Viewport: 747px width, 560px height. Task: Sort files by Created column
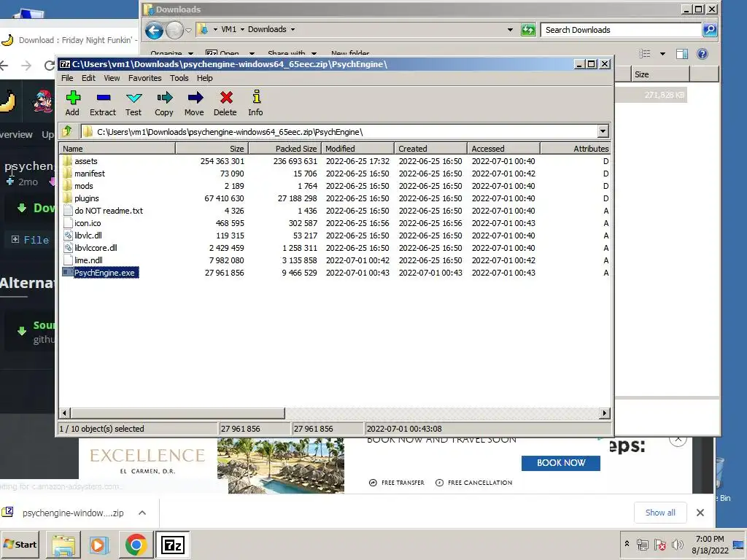point(430,149)
